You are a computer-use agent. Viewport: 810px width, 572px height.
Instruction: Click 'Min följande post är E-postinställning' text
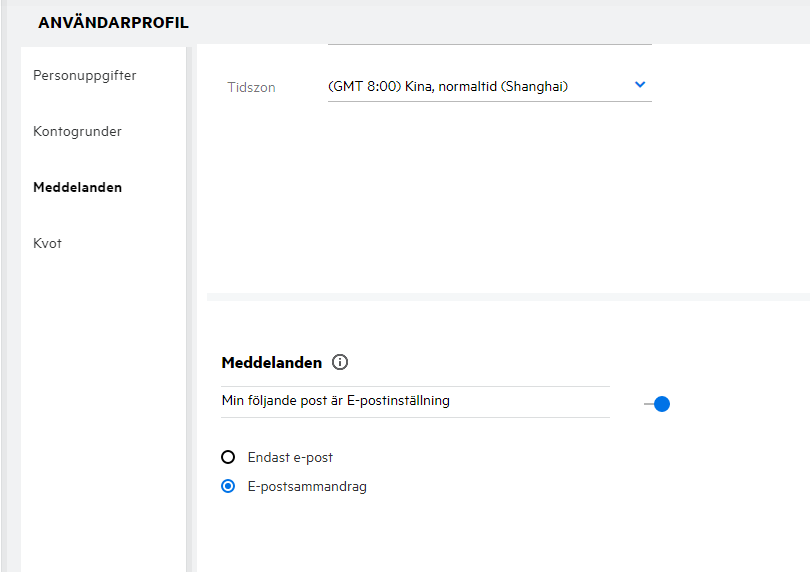coord(336,401)
